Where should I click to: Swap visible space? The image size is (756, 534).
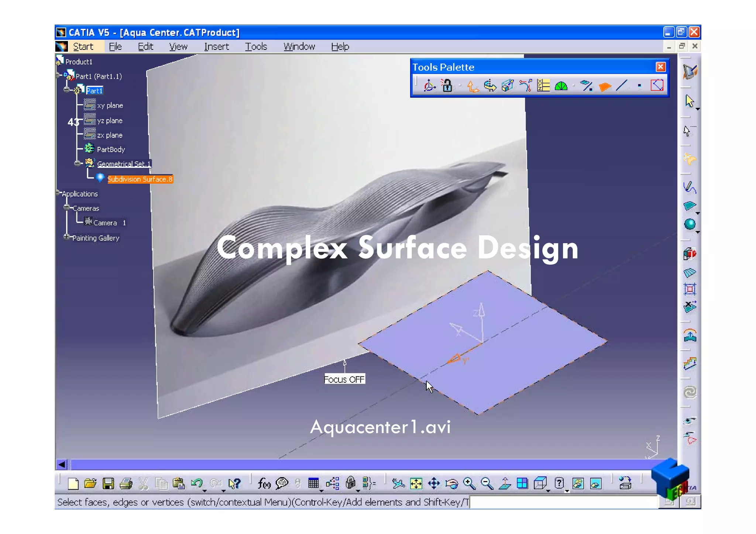pos(595,483)
